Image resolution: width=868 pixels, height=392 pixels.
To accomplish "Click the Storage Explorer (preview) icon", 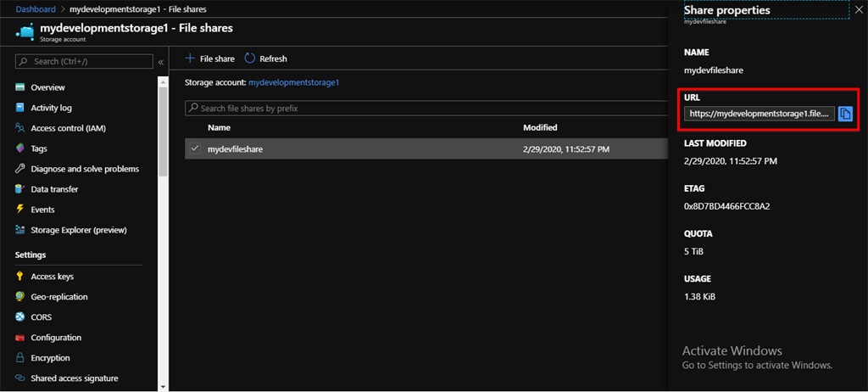I will (x=20, y=230).
